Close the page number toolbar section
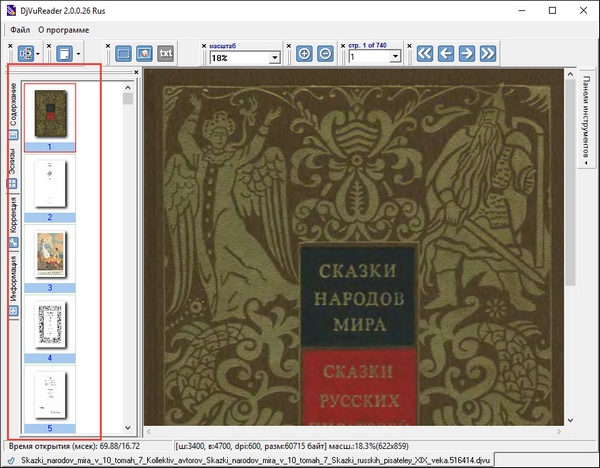 pyautogui.click(x=343, y=46)
